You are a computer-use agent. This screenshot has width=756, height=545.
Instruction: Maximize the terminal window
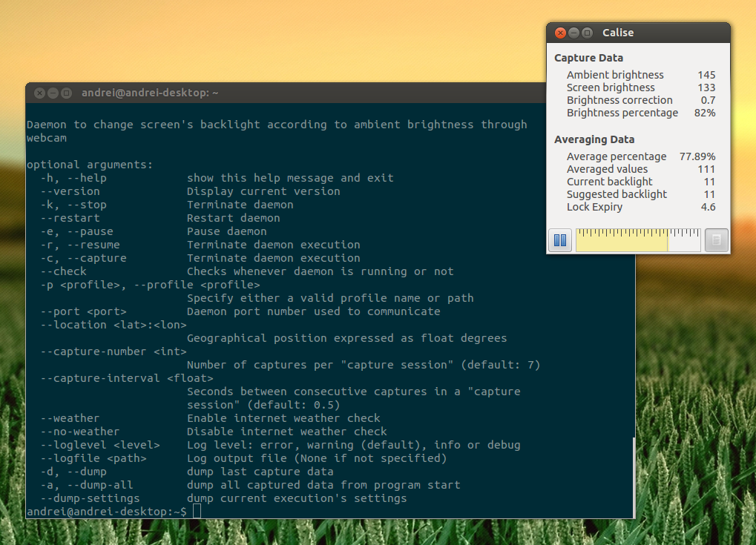point(65,93)
